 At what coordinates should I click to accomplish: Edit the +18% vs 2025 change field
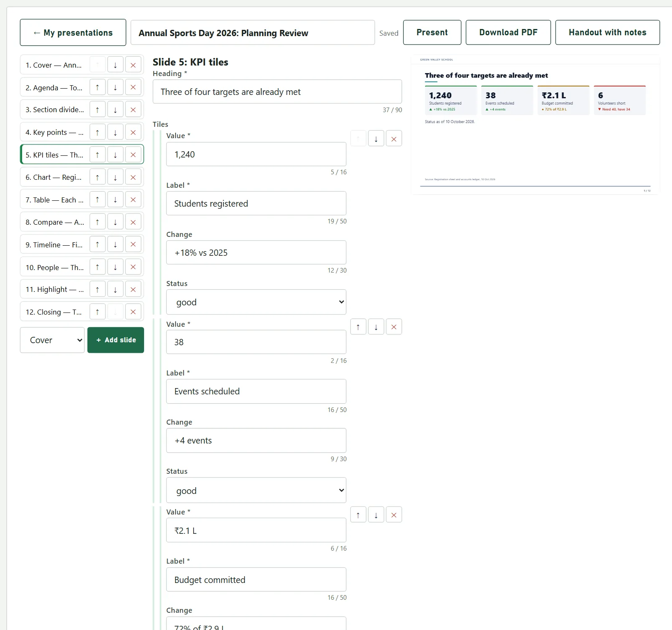pyautogui.click(x=256, y=252)
